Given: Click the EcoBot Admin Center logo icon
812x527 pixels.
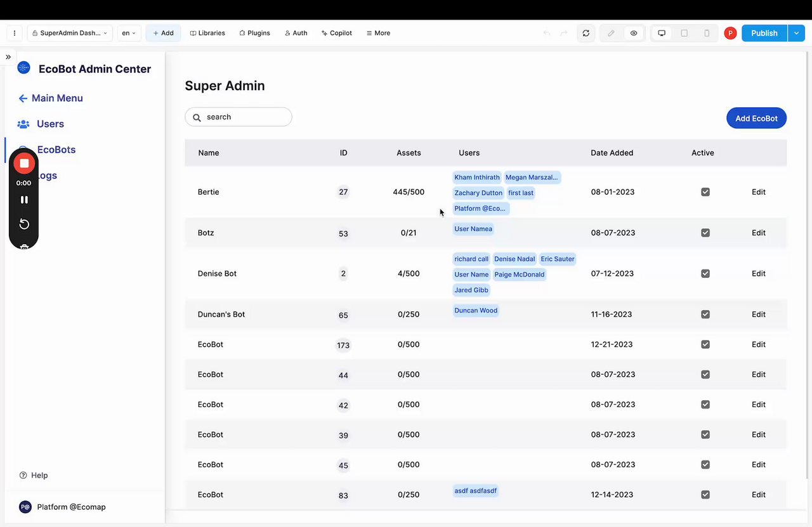Looking at the screenshot, I should pos(24,68).
